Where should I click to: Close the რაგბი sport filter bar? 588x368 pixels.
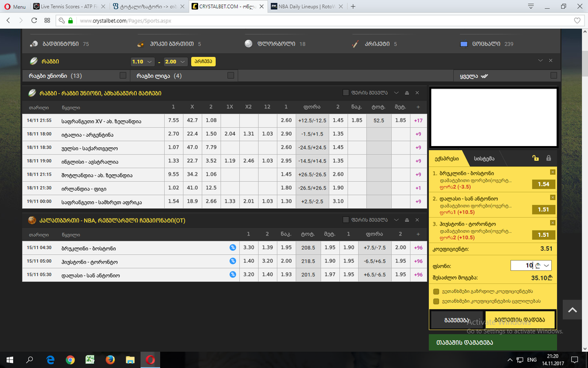(551, 60)
